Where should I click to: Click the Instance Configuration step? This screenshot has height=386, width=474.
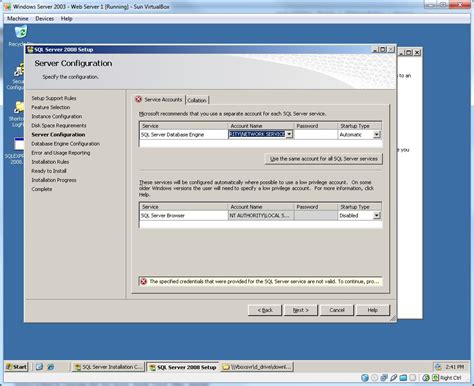click(x=57, y=116)
